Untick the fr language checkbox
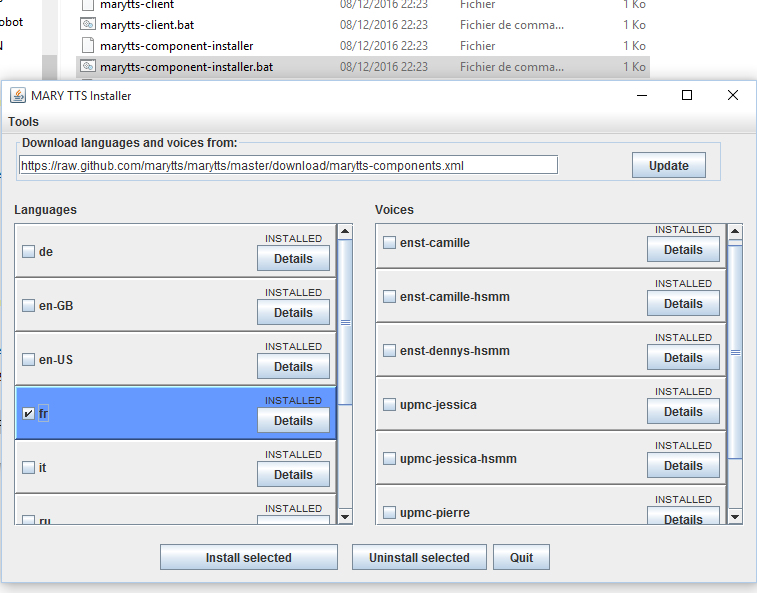757x593 pixels. (28, 413)
